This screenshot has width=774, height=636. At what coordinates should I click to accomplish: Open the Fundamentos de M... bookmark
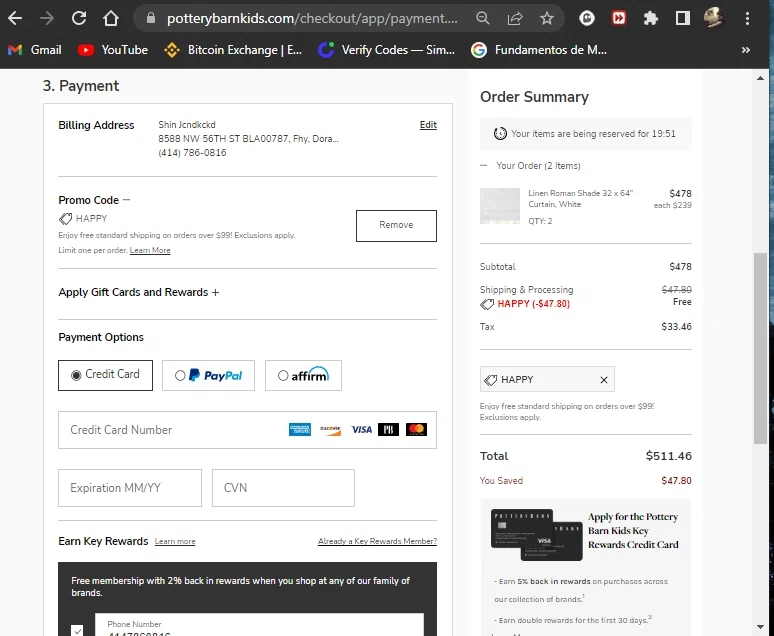pyautogui.click(x=539, y=50)
